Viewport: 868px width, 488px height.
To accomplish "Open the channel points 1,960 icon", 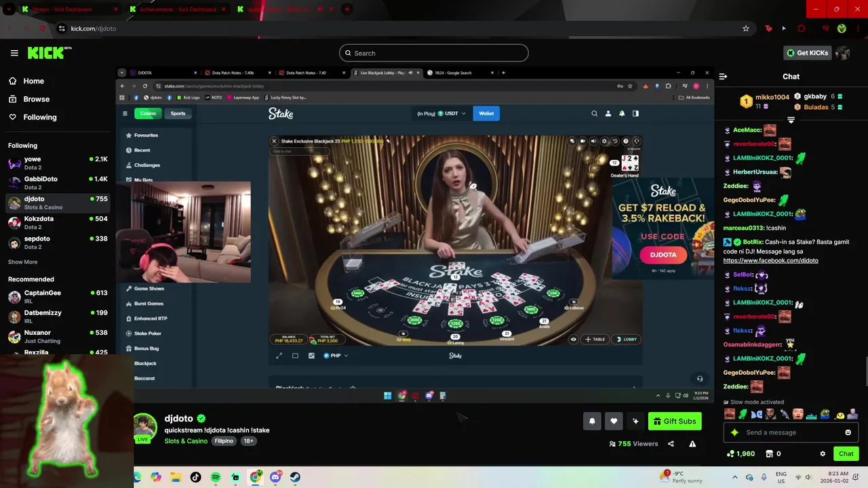I will 740,453.
